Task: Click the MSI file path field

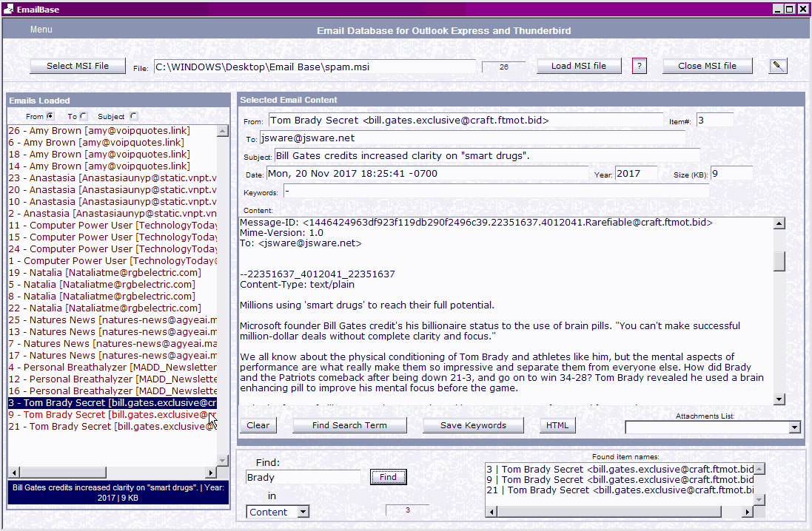Action: 315,67
